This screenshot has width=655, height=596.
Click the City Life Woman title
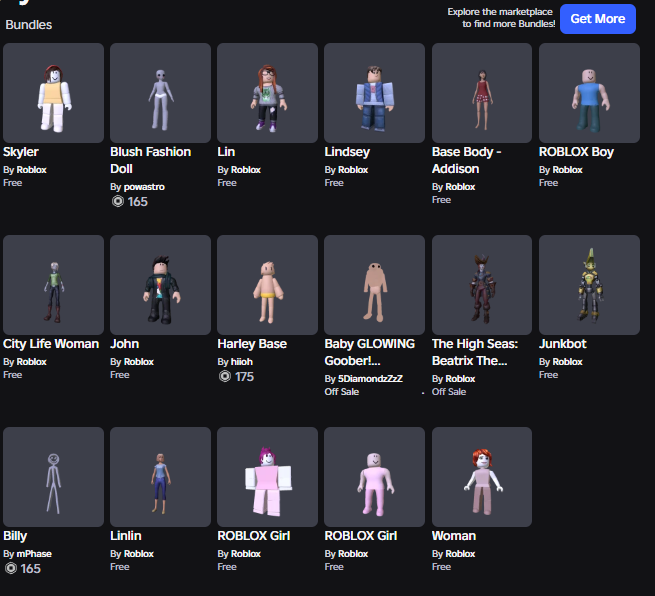click(51, 344)
